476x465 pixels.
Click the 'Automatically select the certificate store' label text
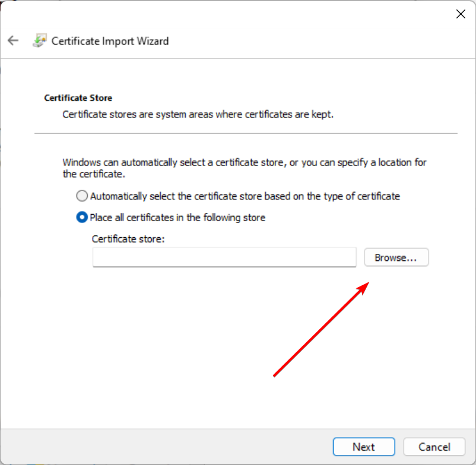245,196
